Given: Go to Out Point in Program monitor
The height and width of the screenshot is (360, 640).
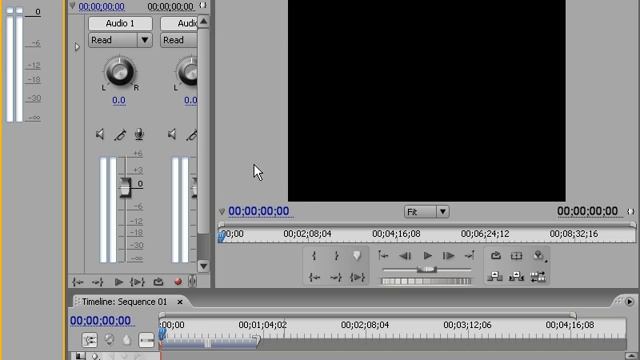Looking at the screenshot, I should tap(336, 278).
